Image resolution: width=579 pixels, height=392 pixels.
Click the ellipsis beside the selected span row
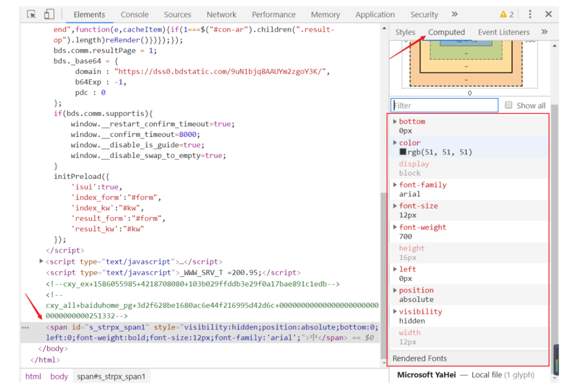[x=26, y=327]
